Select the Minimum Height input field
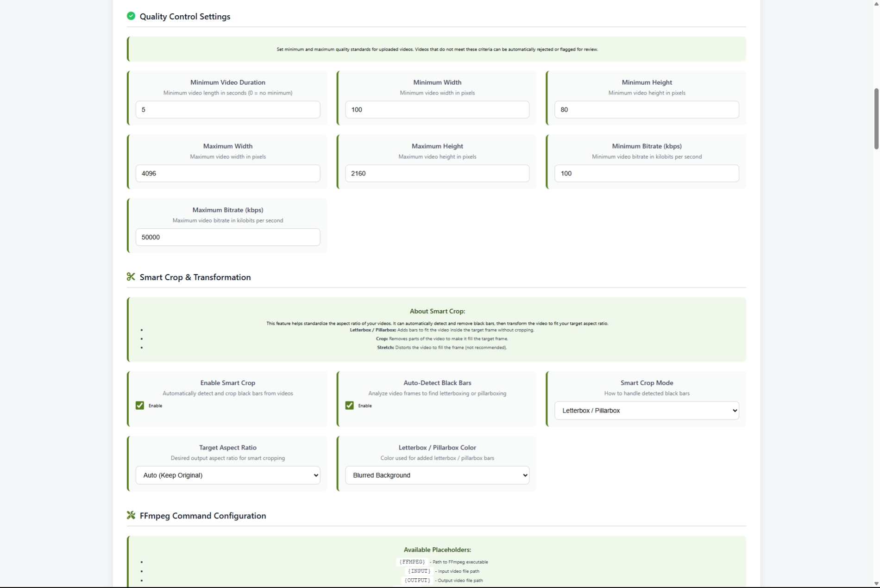Screen dimensions: 880x588 click(x=647, y=110)
